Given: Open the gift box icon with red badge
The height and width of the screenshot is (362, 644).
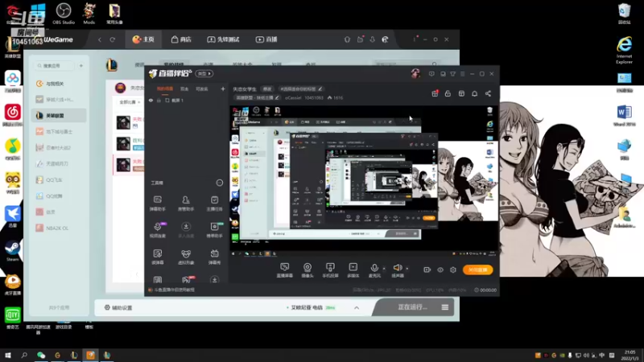Looking at the screenshot, I should click(435, 93).
